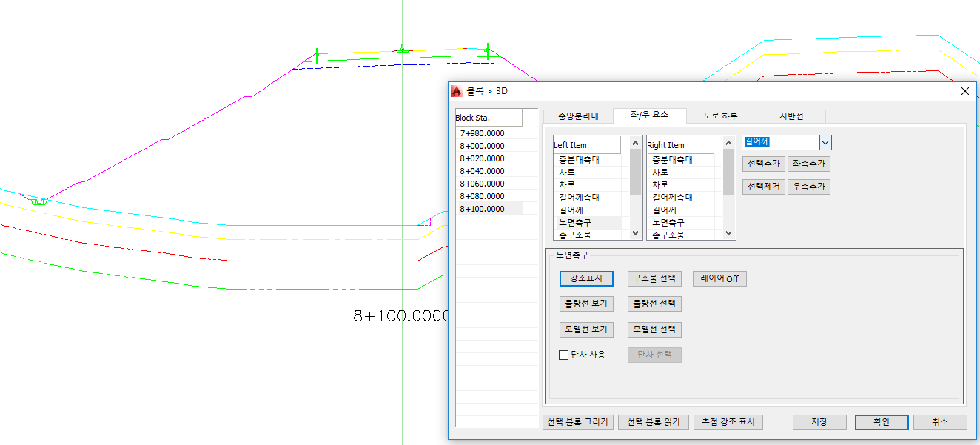
Task: Open the 지반선 tab
Action: 791,116
